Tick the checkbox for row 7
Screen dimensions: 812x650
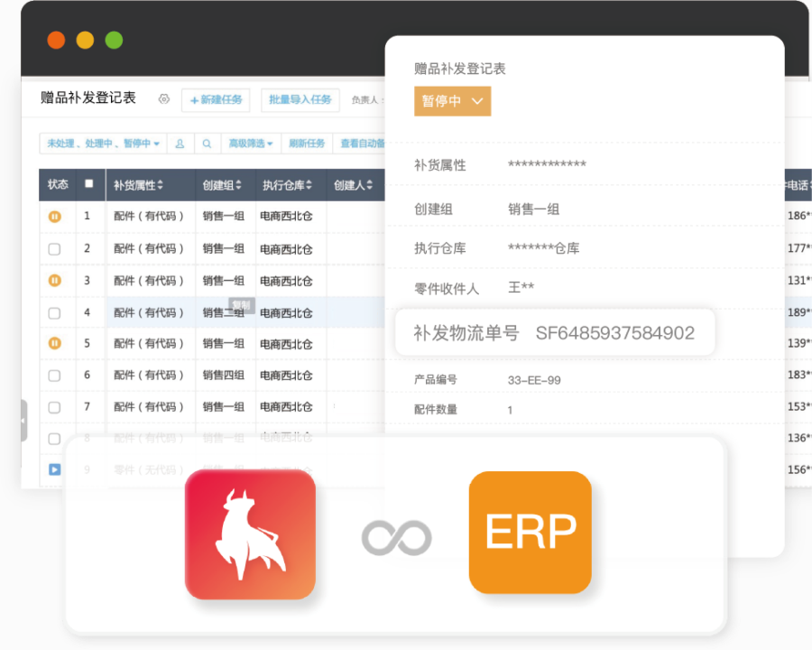coord(54,407)
